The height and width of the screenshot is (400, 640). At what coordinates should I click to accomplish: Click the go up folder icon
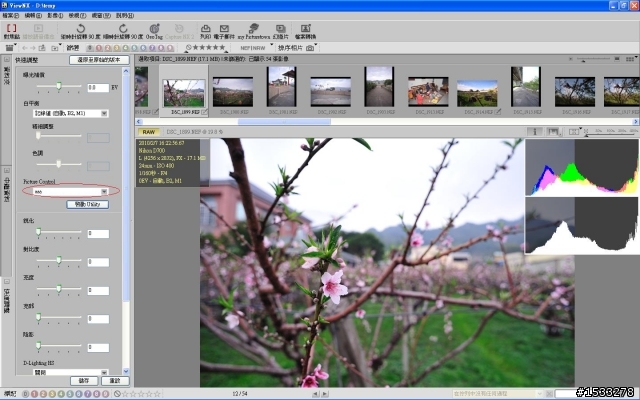[42, 48]
